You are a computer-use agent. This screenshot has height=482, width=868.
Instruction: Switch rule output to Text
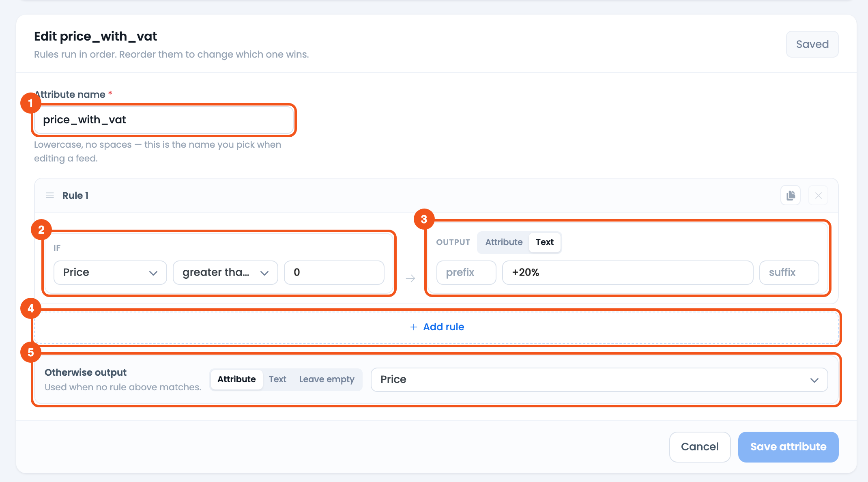tap(544, 242)
